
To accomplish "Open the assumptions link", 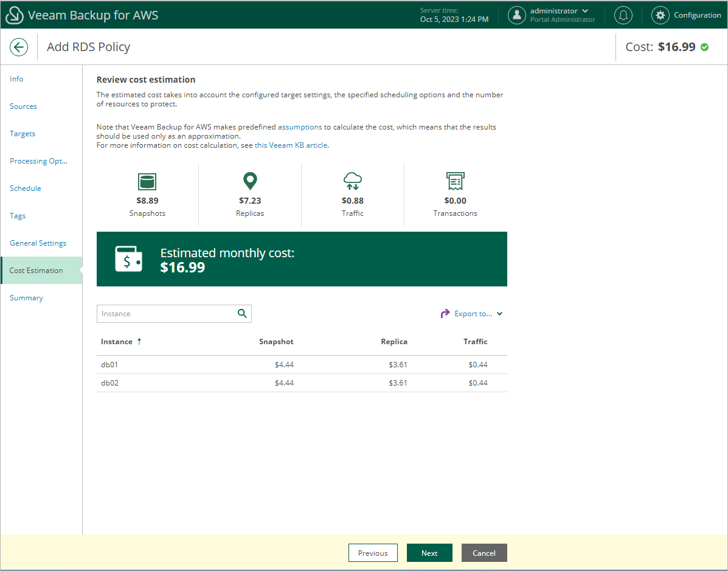I will point(300,126).
